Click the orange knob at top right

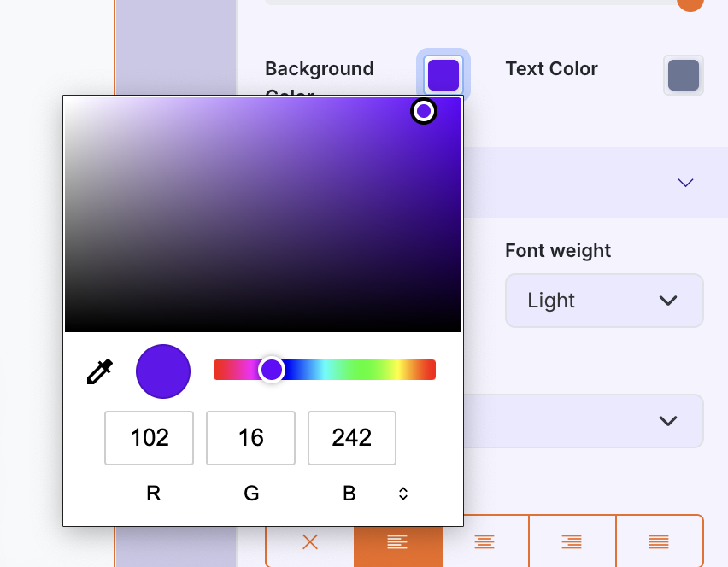tap(690, 3)
